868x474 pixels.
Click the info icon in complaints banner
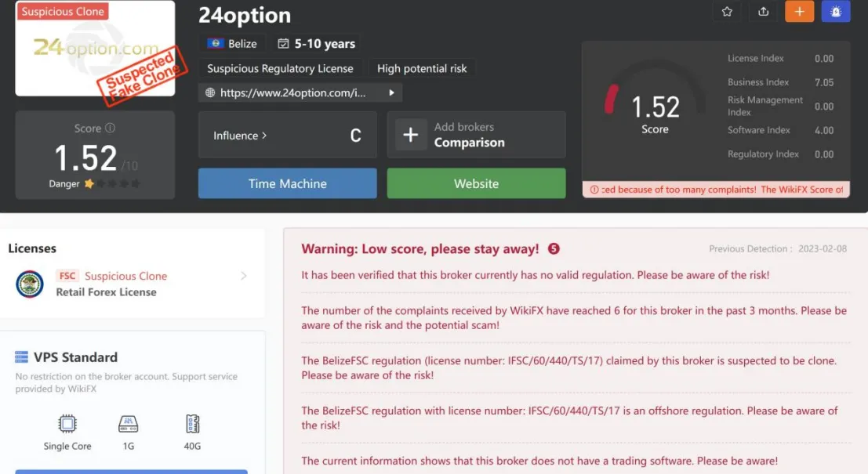(594, 190)
